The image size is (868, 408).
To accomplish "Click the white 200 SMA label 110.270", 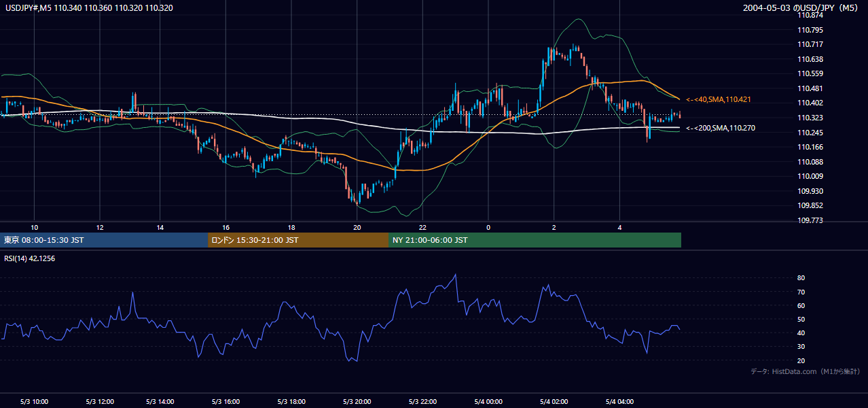I will [x=721, y=128].
